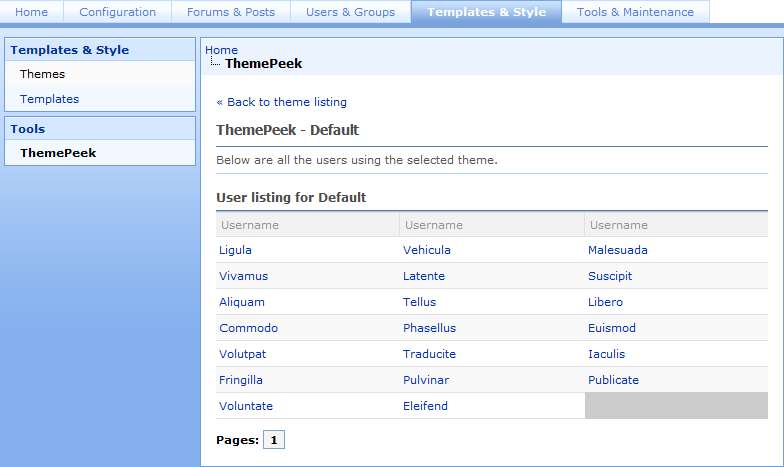Select ThemePeek under Tools

point(58,153)
